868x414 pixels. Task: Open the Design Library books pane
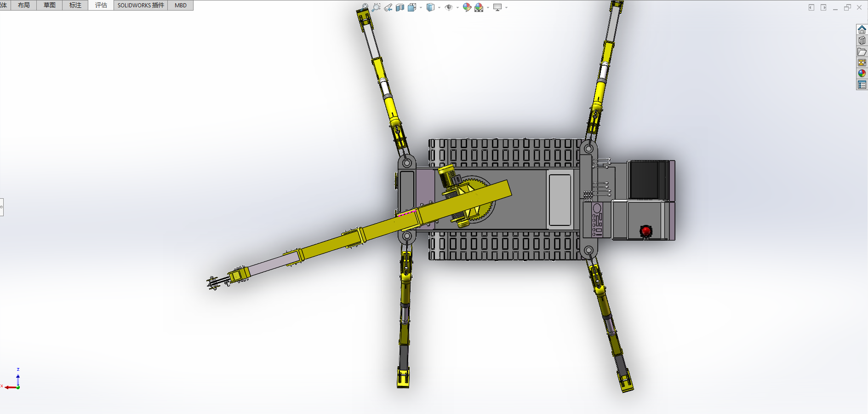(x=862, y=40)
